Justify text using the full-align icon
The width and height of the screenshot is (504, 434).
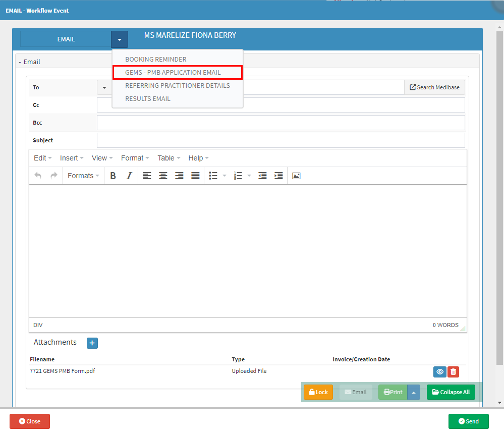point(195,176)
